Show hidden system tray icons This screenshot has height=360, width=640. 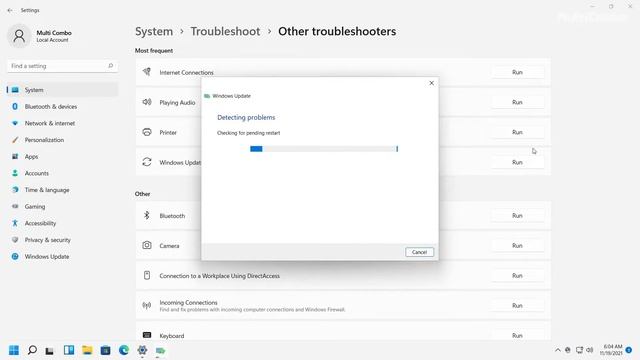click(x=558, y=350)
